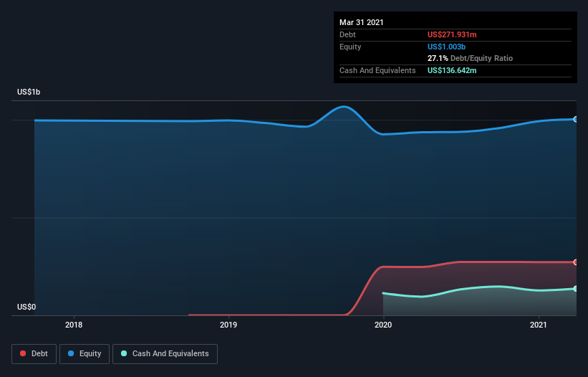Select the Debt endpoint marker on chart

[575, 262]
